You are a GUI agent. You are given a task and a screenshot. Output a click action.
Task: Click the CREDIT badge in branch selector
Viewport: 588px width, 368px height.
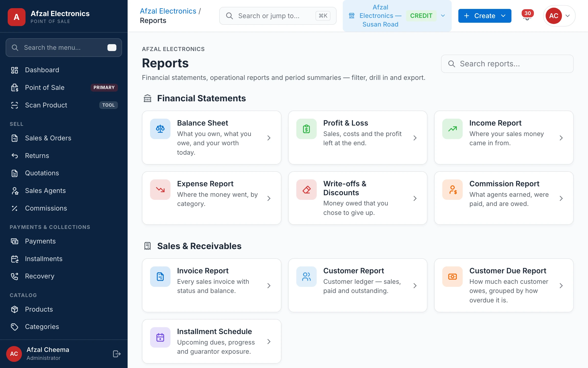pos(421,16)
